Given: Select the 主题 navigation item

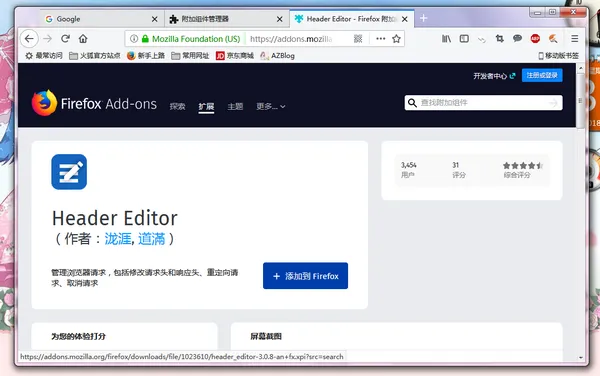Looking at the screenshot, I should (x=235, y=106).
